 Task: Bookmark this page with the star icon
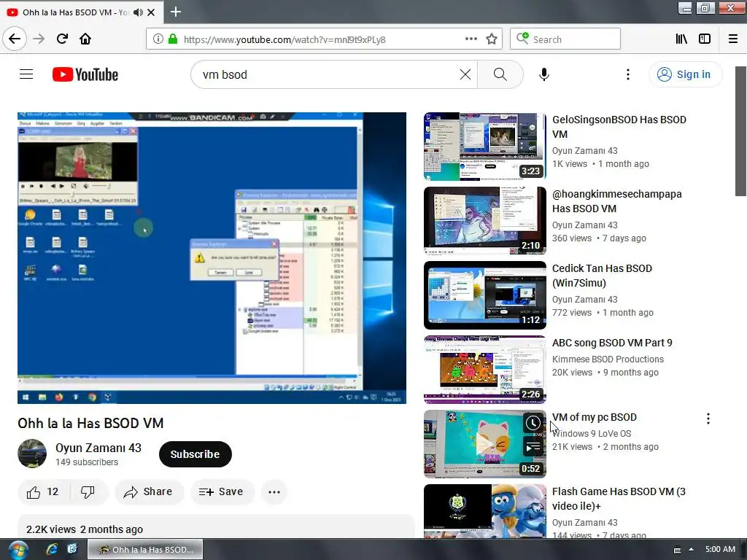pyautogui.click(x=492, y=39)
